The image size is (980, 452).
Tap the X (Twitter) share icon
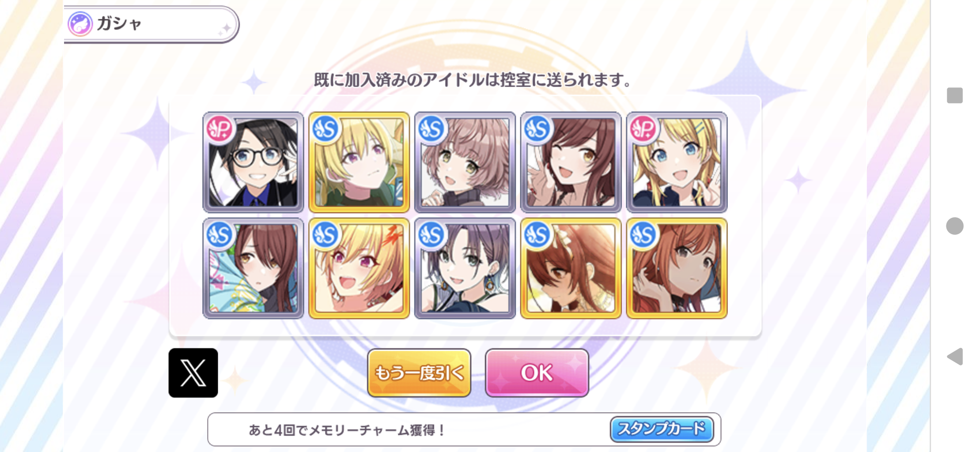tap(193, 373)
